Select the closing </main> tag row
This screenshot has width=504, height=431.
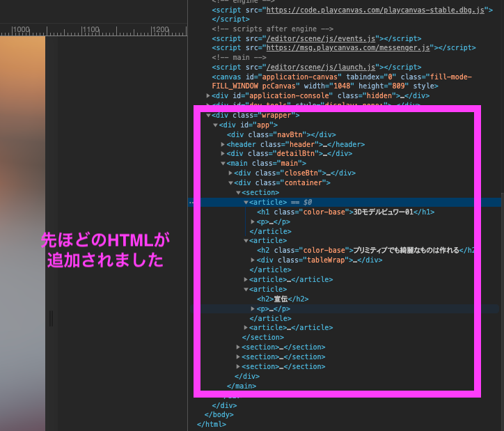[242, 386]
